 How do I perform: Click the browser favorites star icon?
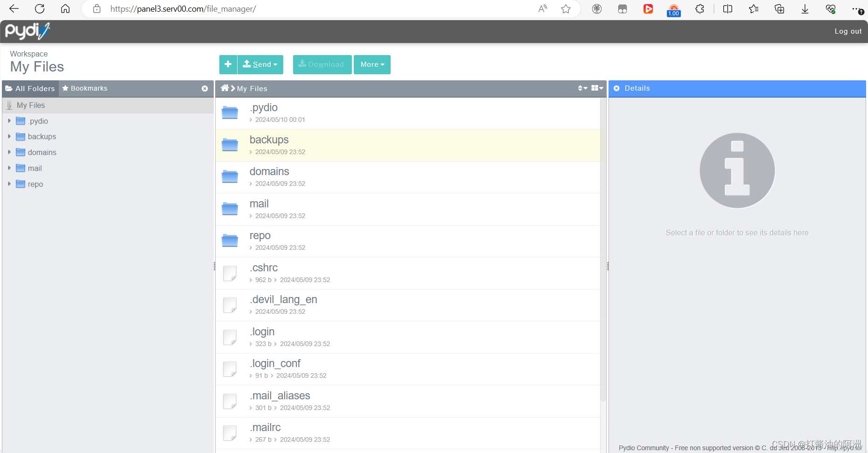pos(566,9)
